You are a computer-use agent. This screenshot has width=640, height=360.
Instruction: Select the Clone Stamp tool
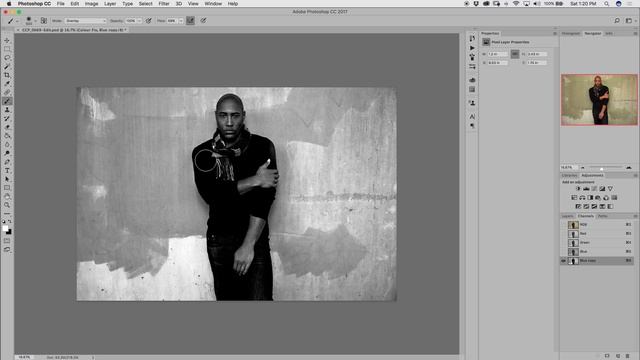click(7, 110)
